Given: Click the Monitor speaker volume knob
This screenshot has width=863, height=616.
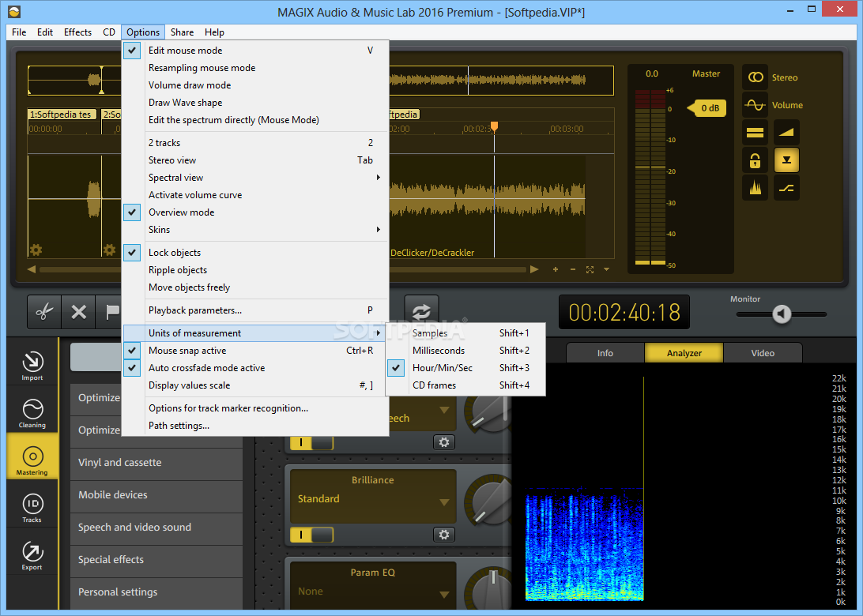Looking at the screenshot, I should tap(782, 314).
